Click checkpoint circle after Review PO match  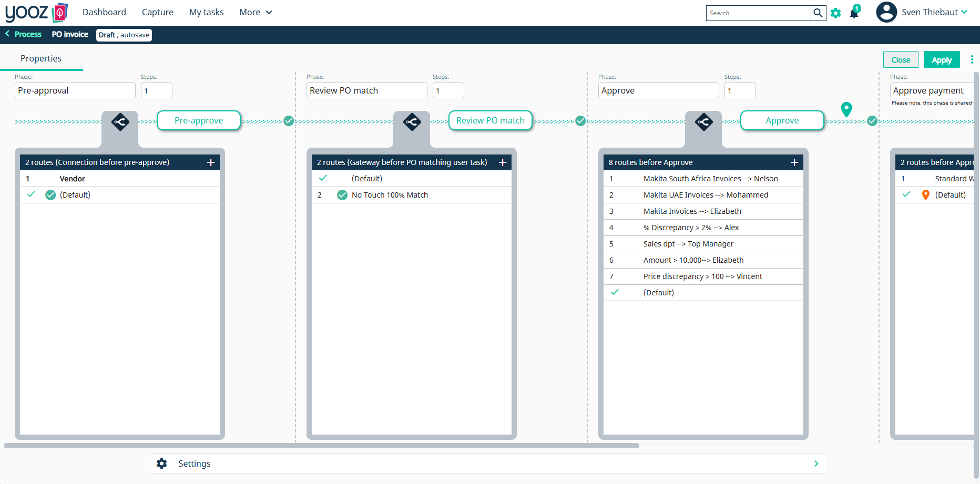580,121
